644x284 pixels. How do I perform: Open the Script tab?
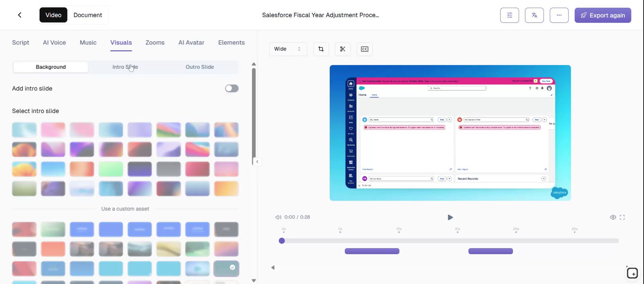[20, 43]
